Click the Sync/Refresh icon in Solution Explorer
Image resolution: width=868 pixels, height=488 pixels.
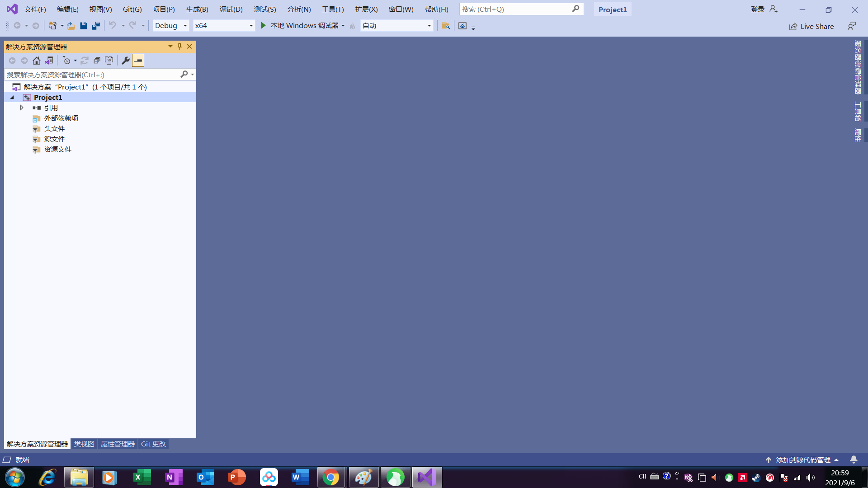coord(85,61)
